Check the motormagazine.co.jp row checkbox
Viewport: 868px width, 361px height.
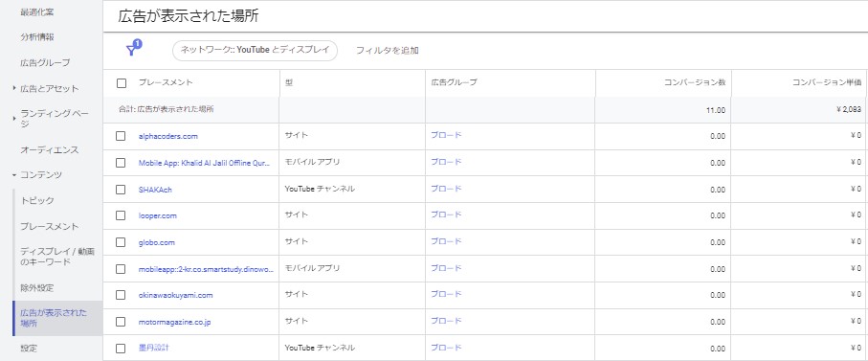(x=121, y=322)
